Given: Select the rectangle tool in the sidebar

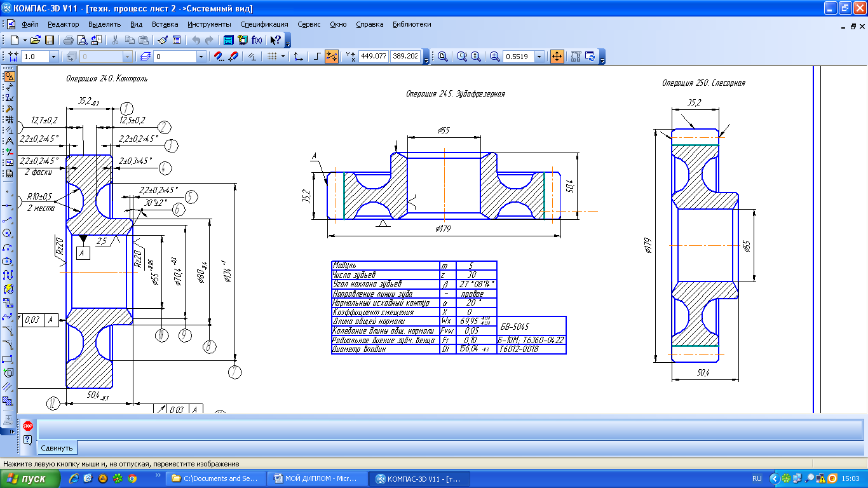Looking at the screenshot, I should (x=8, y=358).
